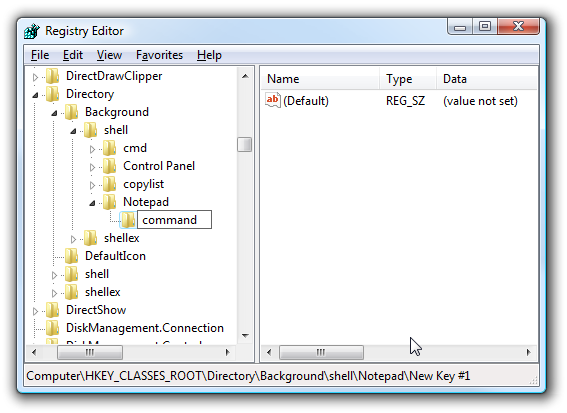Open the Favorites menu
This screenshot has height=413, width=567.
tap(159, 55)
